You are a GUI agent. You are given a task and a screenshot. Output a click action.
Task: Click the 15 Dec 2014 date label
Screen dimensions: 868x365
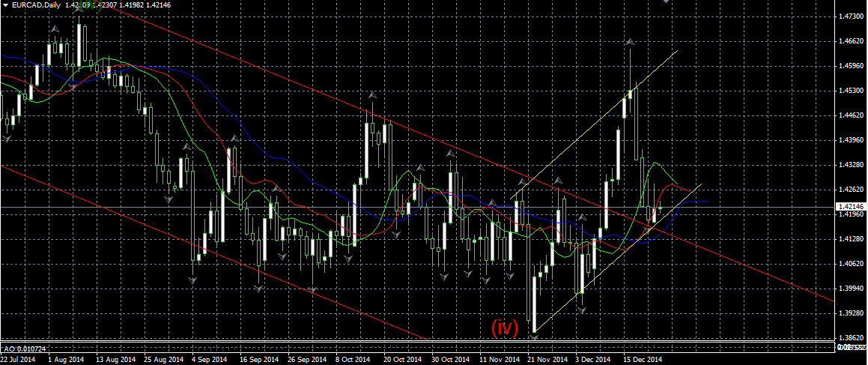pos(644,360)
